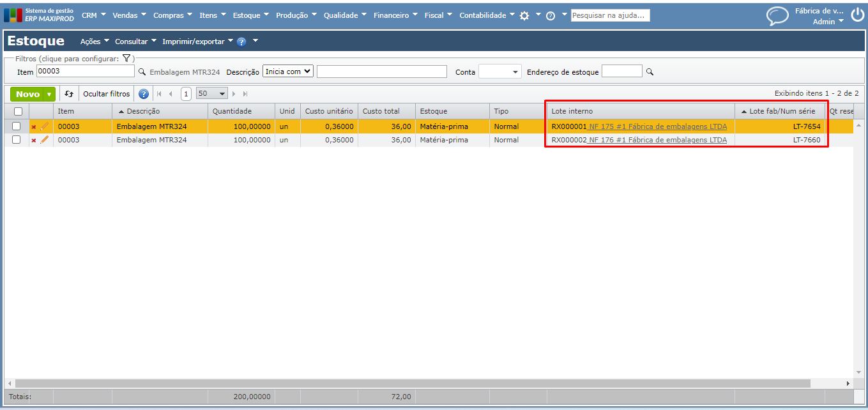Tick the checkbox for the RX000002 row
This screenshot has height=410, width=868.
17,140
